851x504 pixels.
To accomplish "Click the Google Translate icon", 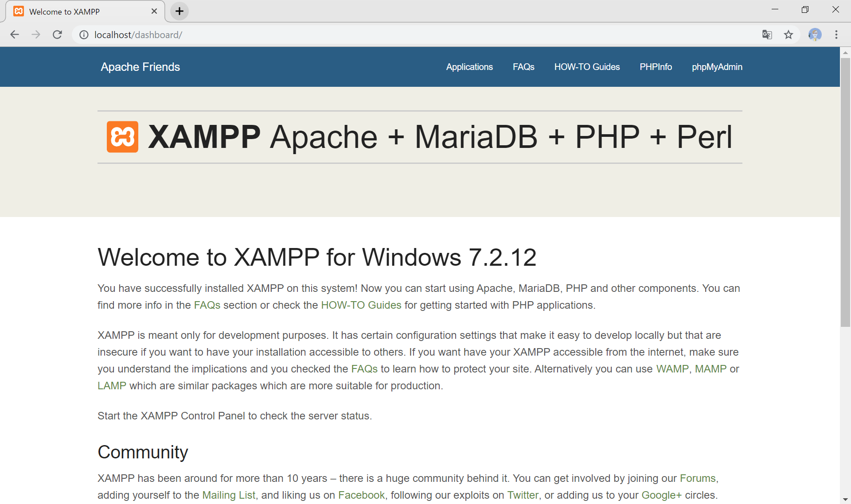I will (767, 35).
